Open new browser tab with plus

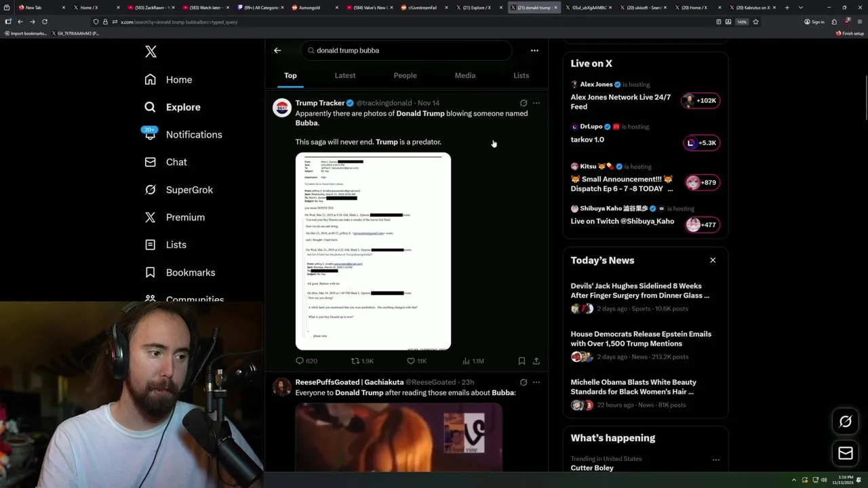(x=787, y=7)
